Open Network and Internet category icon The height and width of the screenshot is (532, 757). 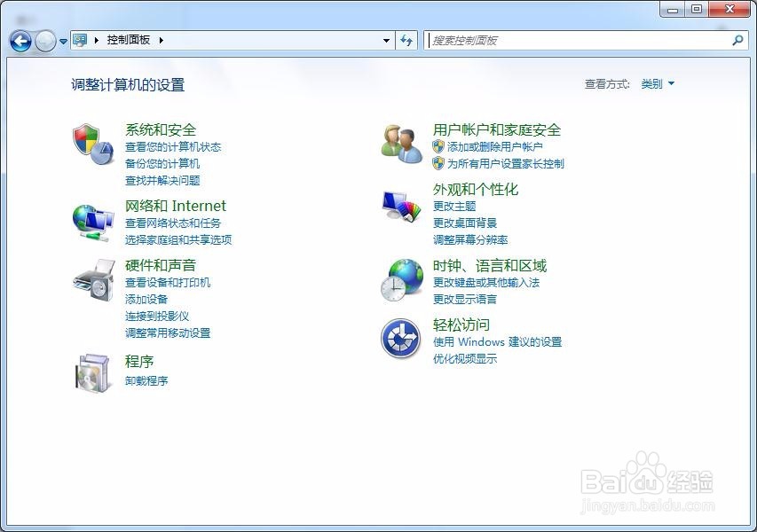pos(93,221)
